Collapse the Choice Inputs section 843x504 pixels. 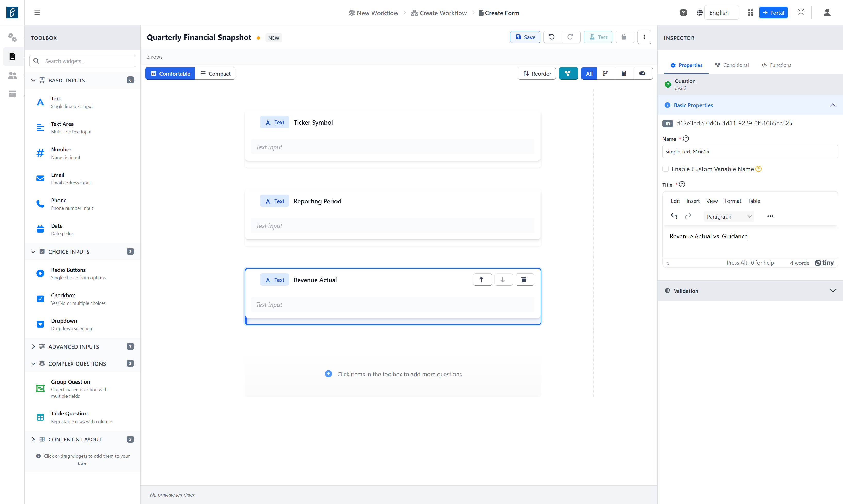(x=83, y=252)
